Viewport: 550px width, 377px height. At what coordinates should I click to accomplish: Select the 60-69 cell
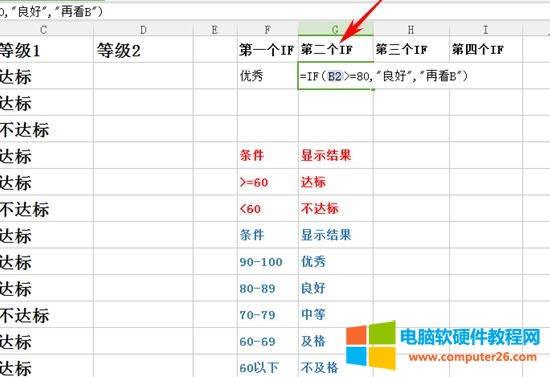pos(268,341)
